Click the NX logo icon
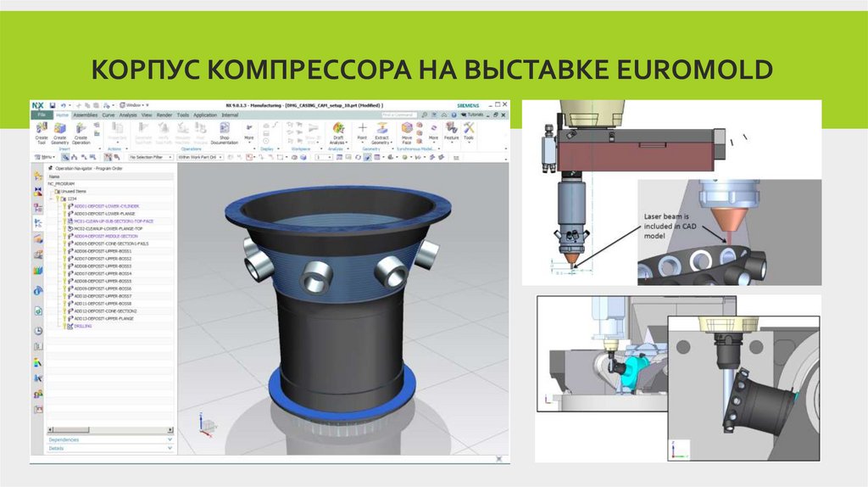 click(x=37, y=105)
